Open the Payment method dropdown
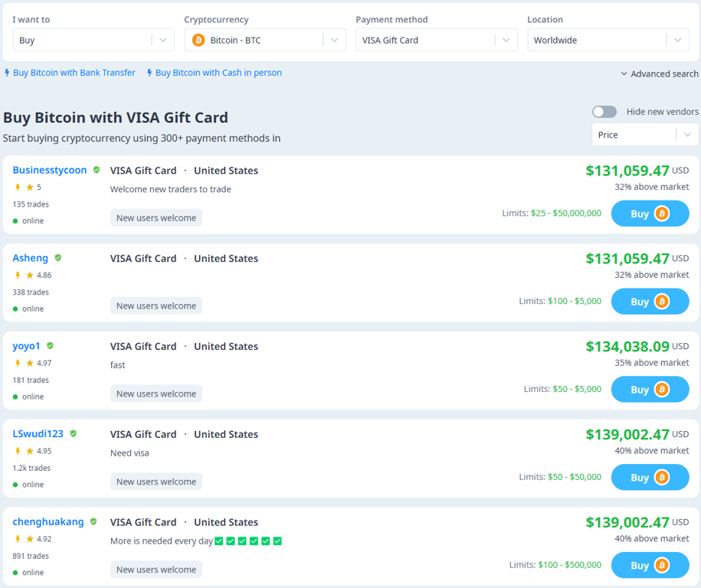 coord(437,38)
